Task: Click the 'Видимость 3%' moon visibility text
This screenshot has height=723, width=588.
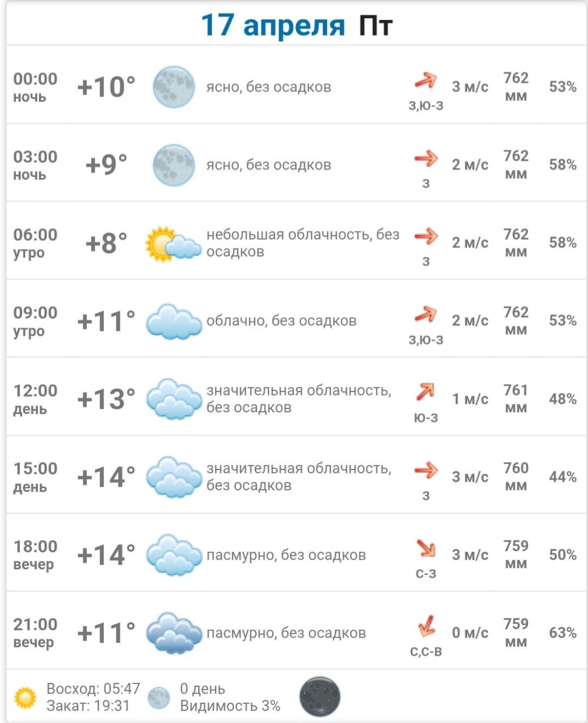Action: [230, 706]
